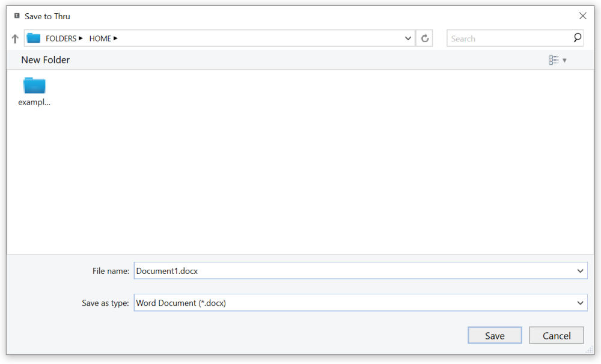Click the refresh icon beside path bar
This screenshot has width=601, height=364.
(x=425, y=38)
